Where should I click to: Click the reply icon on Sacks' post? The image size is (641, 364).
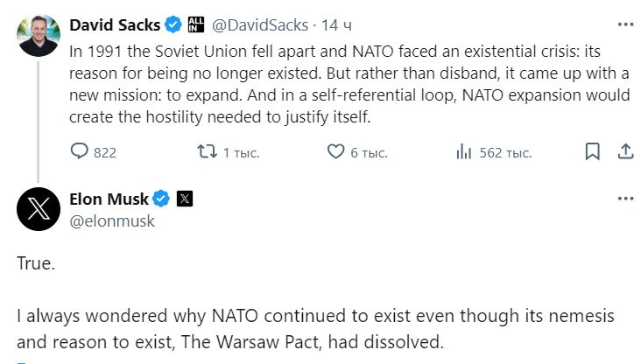80,152
